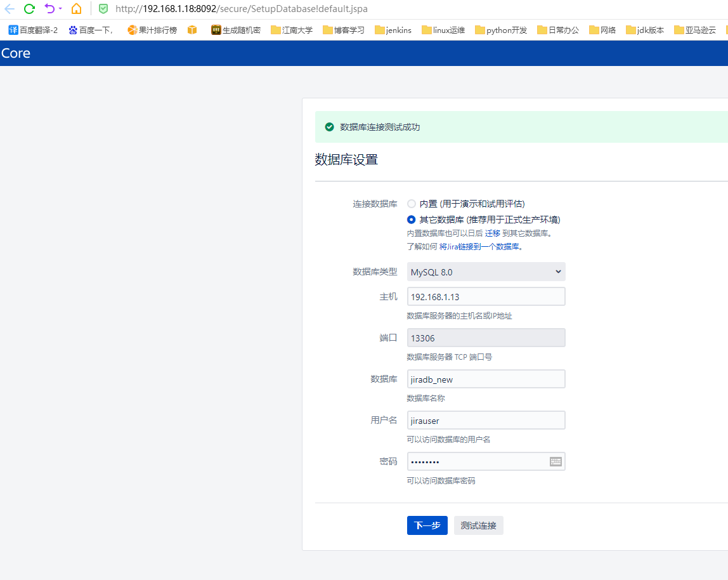Click hint 可以访问数据库的用户名

click(448, 440)
